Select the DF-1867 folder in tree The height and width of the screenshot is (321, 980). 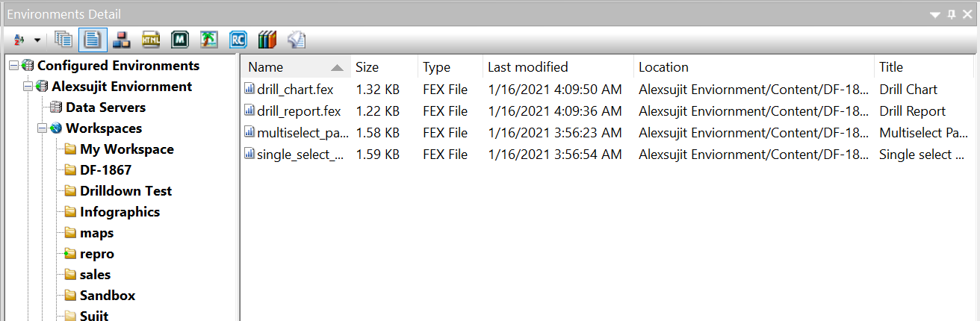(105, 170)
